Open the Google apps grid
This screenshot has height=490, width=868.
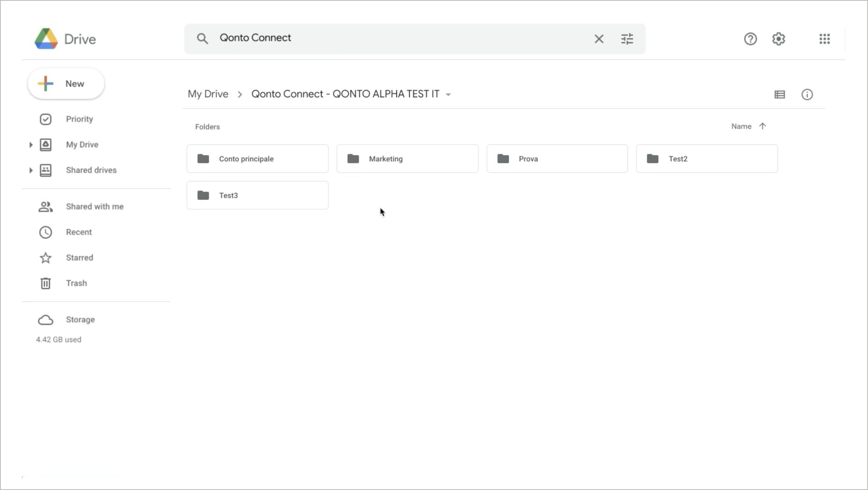[x=824, y=39]
